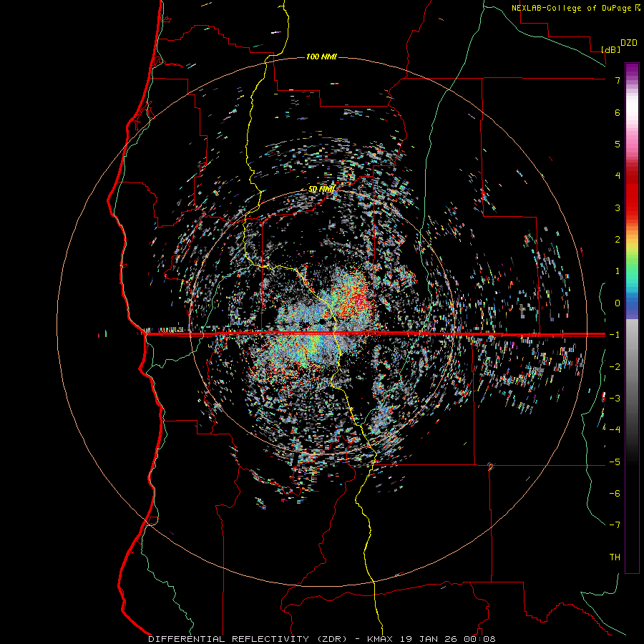This screenshot has height=644, width=644.
Task: Click the Differential Reflectivity KMAX caption text
Action: click(x=322, y=639)
